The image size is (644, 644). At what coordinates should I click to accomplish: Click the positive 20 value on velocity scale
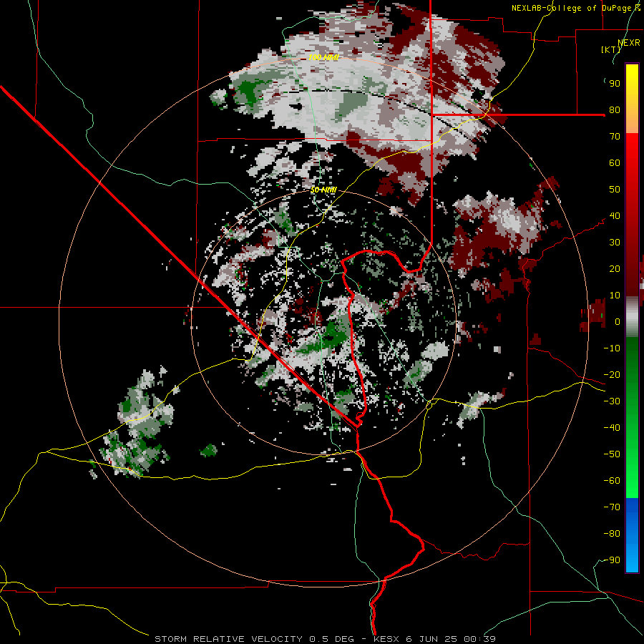[x=615, y=269]
